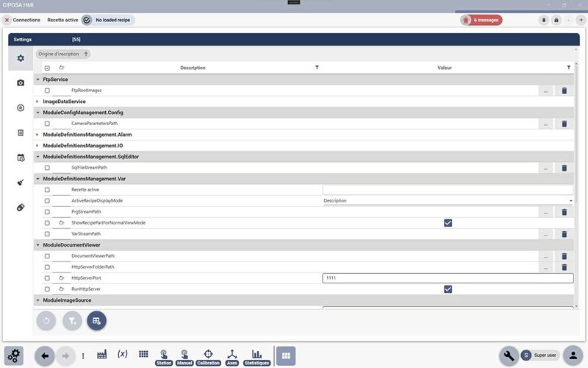Open the Connections status item
The height and width of the screenshot is (368, 588).
pos(23,20)
